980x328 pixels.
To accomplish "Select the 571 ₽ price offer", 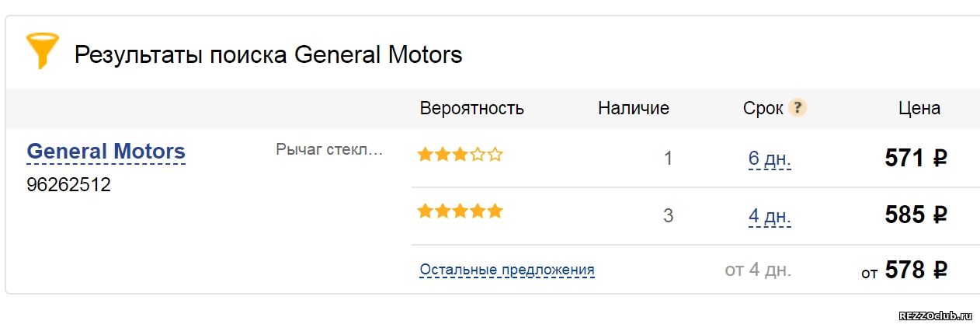I will 916,159.
